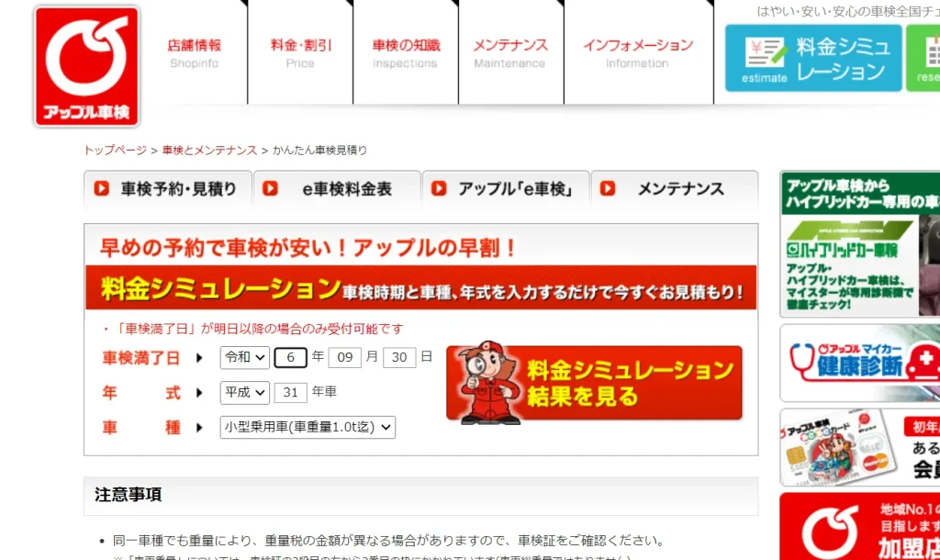Click the arrow icon on 車検予約・見積り tab

tap(101, 188)
